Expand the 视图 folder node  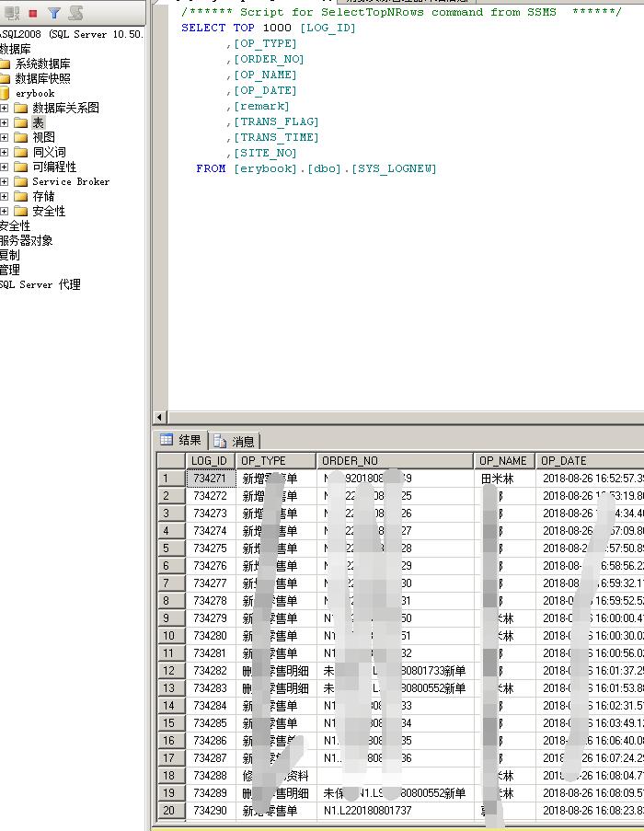pyautogui.click(x=5, y=137)
